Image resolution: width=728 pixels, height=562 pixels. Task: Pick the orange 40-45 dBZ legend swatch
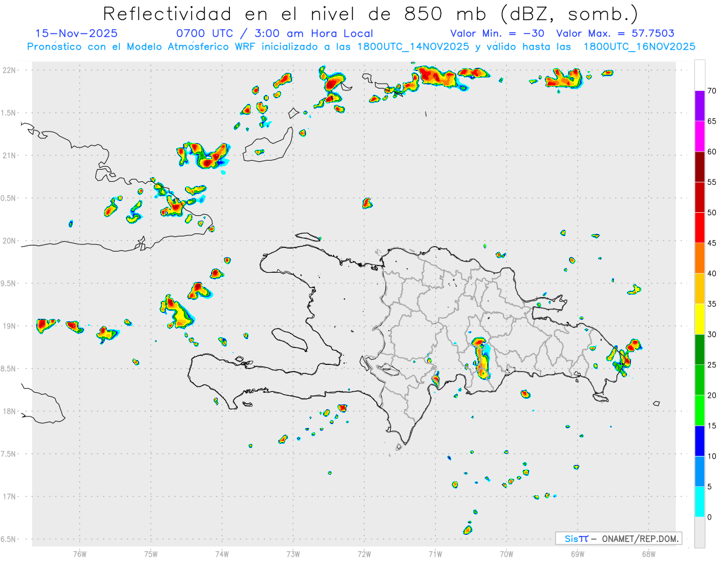699,258
